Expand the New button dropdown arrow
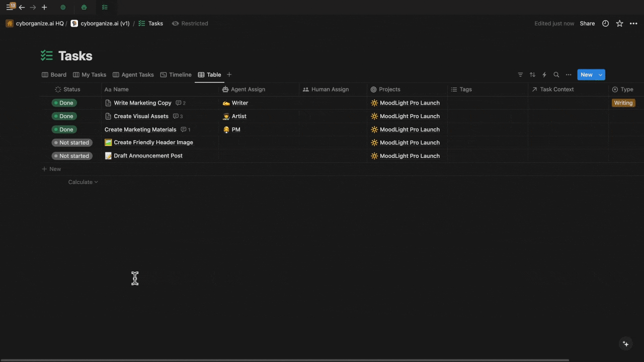 pyautogui.click(x=600, y=75)
